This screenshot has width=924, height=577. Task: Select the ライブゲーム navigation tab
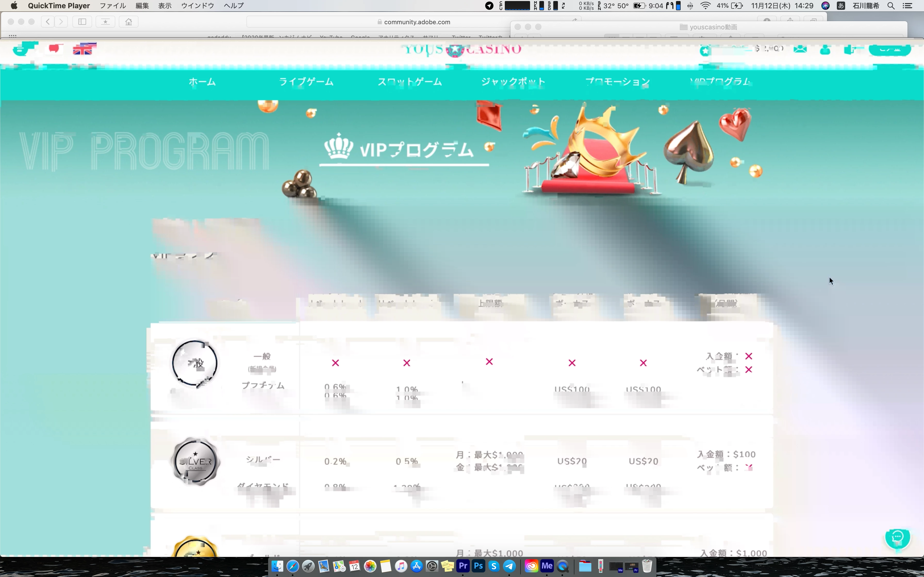pyautogui.click(x=306, y=82)
